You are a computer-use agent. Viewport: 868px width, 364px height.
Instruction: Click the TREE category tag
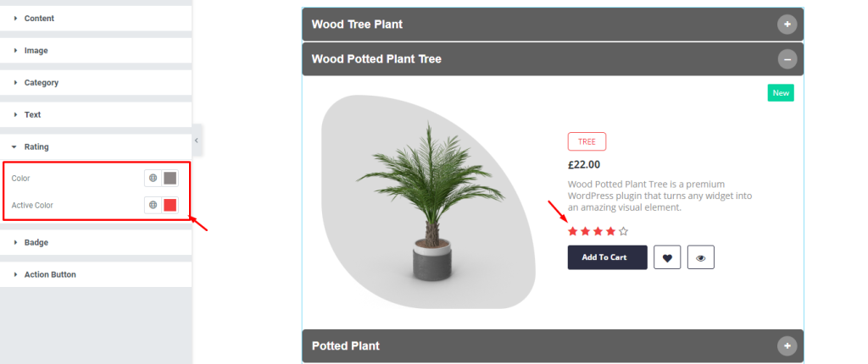click(x=587, y=141)
